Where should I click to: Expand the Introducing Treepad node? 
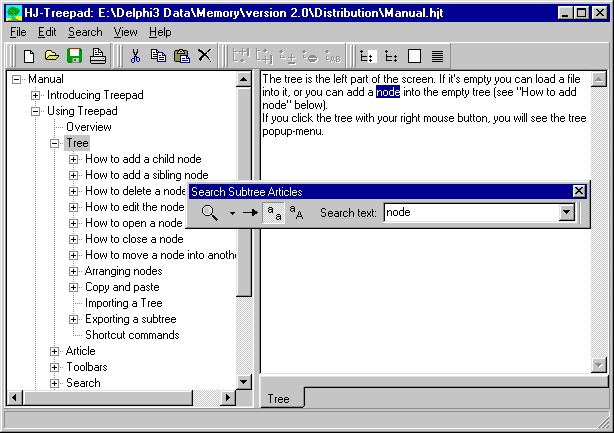35,96
